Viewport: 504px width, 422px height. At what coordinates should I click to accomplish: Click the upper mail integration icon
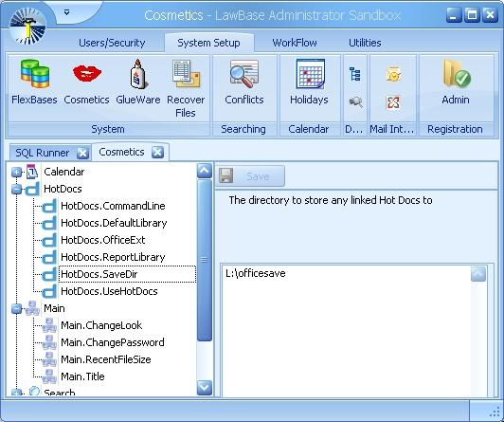point(393,74)
